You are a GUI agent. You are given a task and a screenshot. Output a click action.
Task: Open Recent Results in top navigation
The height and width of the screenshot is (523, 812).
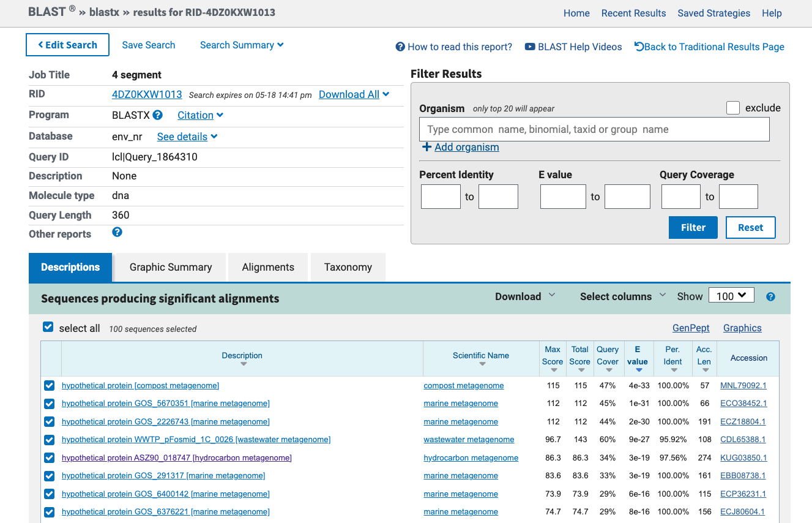(633, 13)
